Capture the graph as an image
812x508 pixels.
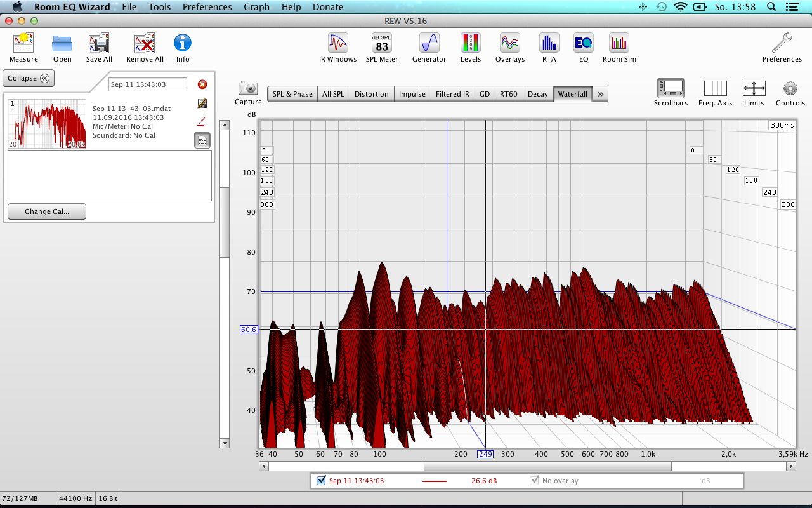coord(248,93)
